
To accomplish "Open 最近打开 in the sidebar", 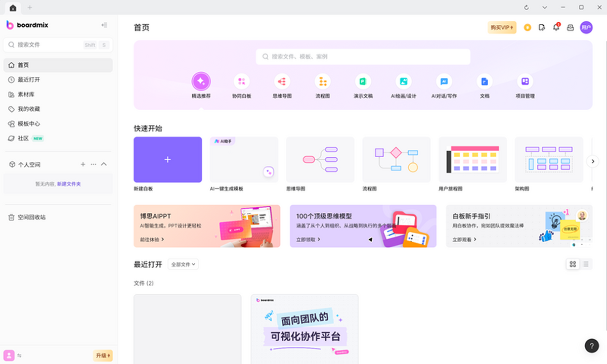I will pos(58,80).
